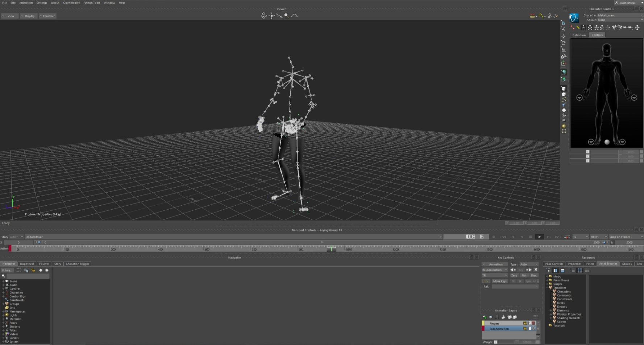The width and height of the screenshot is (644, 345).
Task: Open the Snap on Frames dropdown
Action: (626, 237)
